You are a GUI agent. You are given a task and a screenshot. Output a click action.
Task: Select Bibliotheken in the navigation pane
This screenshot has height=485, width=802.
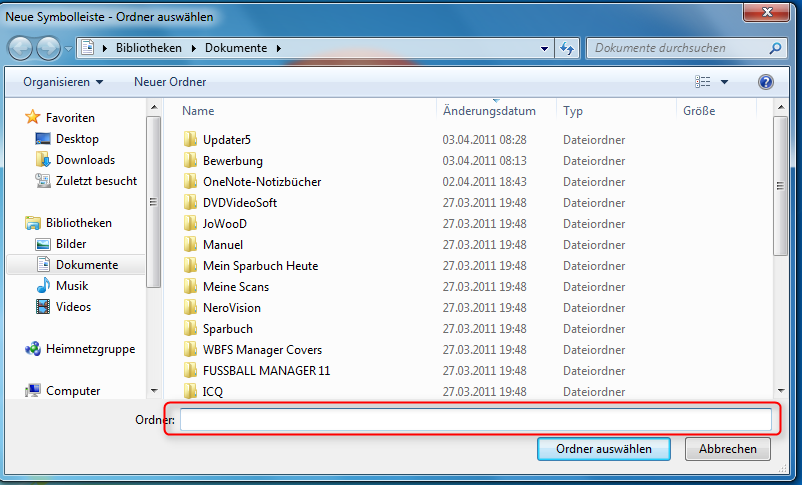(79, 223)
